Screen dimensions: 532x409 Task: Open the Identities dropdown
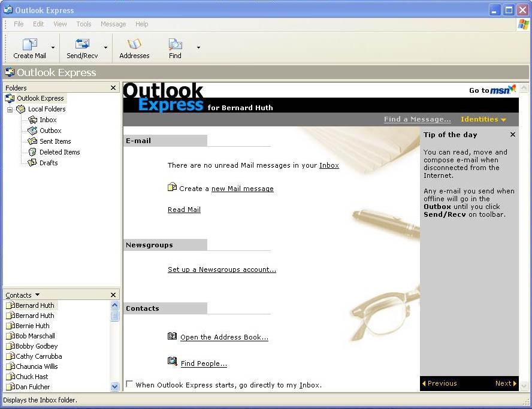click(x=483, y=119)
